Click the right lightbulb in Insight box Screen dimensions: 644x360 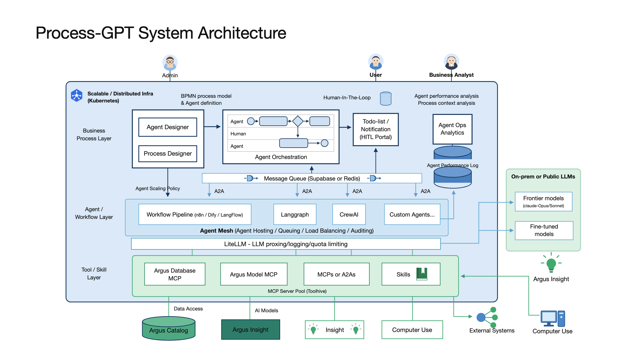coord(356,329)
